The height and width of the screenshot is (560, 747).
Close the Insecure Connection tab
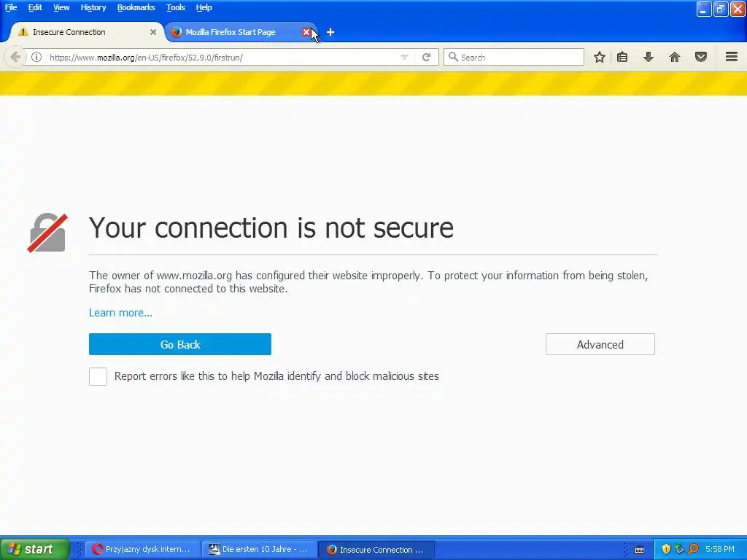tap(153, 32)
